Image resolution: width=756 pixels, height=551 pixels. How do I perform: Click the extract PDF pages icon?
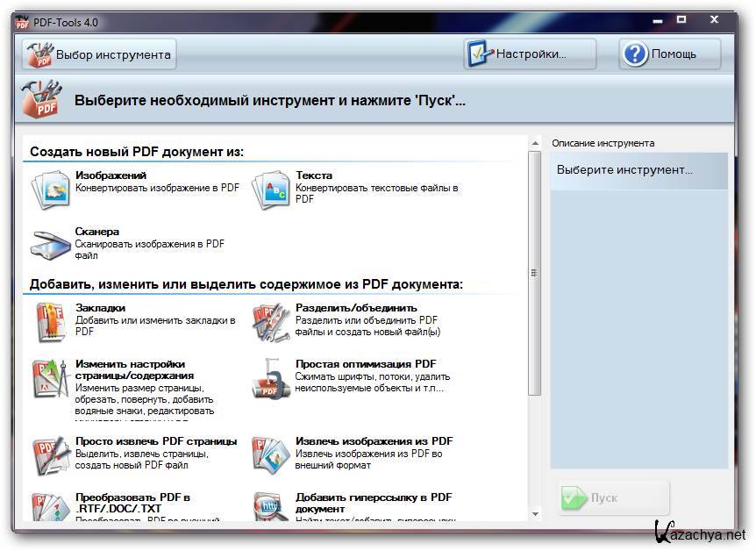50,454
